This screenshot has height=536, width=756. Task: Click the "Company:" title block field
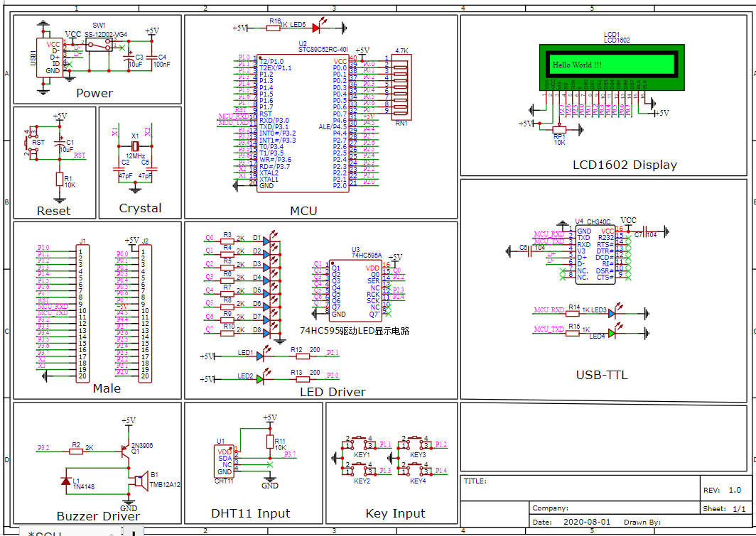click(614, 508)
